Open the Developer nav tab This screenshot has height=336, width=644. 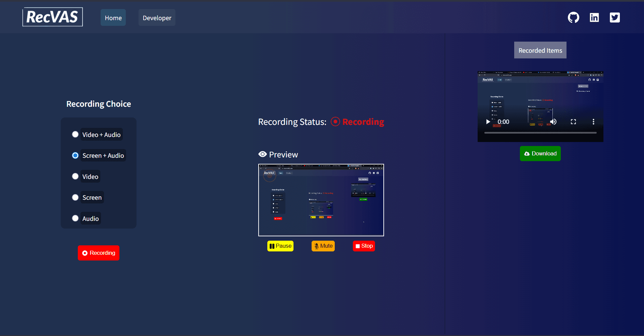pos(157,18)
